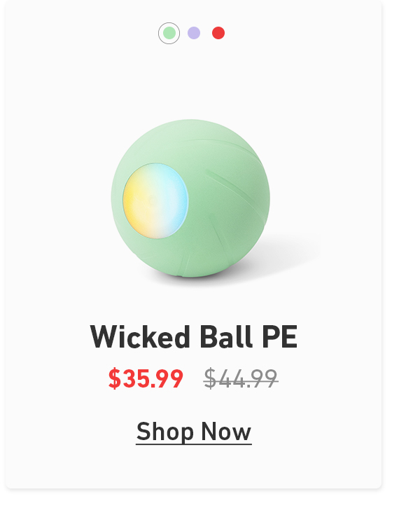The height and width of the screenshot is (527, 420).
Task: Click the currently selected green ringed dot
Action: pos(169,33)
